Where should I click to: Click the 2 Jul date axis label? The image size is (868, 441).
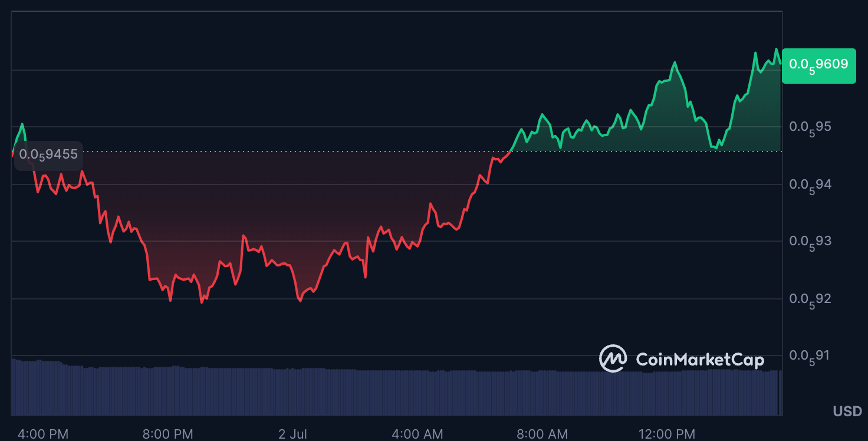pyautogui.click(x=293, y=435)
